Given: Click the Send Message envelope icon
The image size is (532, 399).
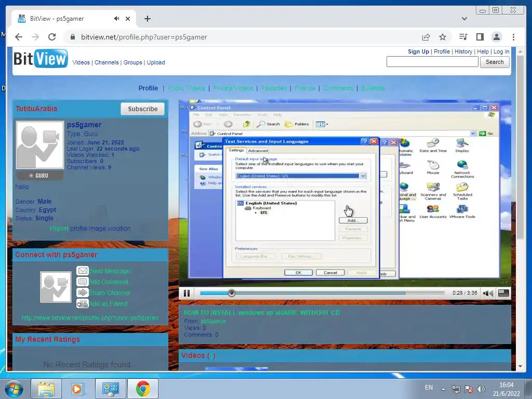Looking at the screenshot, I should pos(83,271).
